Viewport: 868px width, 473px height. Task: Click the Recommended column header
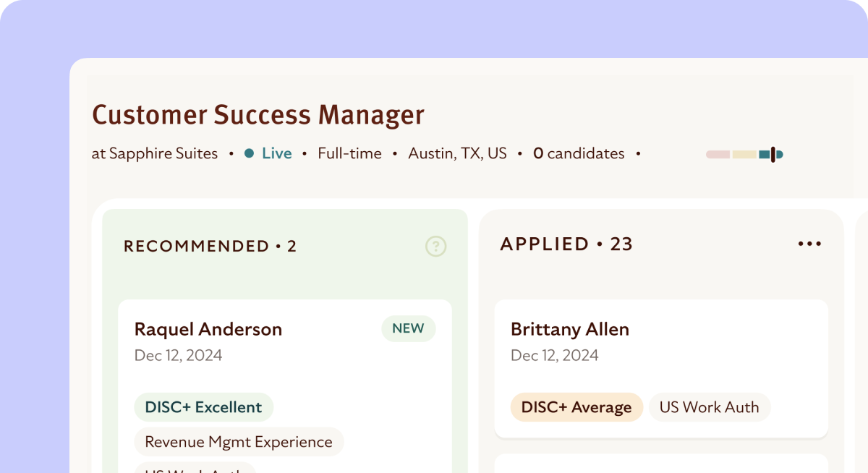click(x=210, y=246)
